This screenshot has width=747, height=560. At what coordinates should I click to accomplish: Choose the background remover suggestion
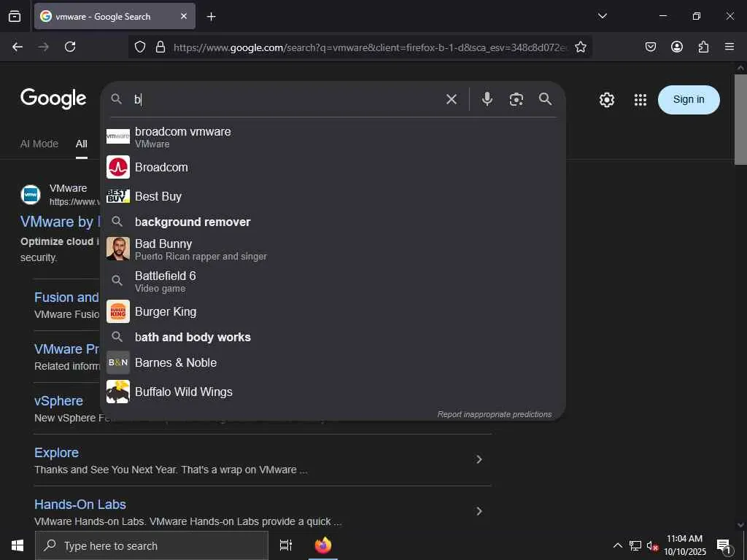pos(333,222)
